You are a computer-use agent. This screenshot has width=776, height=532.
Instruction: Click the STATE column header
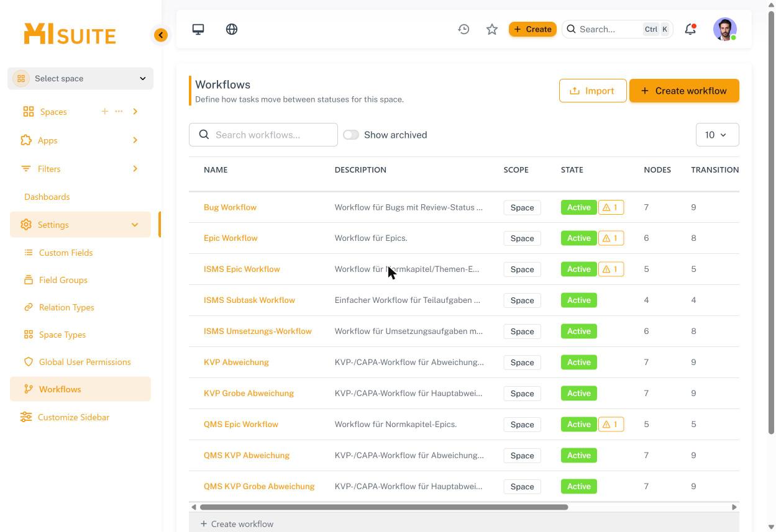coord(572,169)
